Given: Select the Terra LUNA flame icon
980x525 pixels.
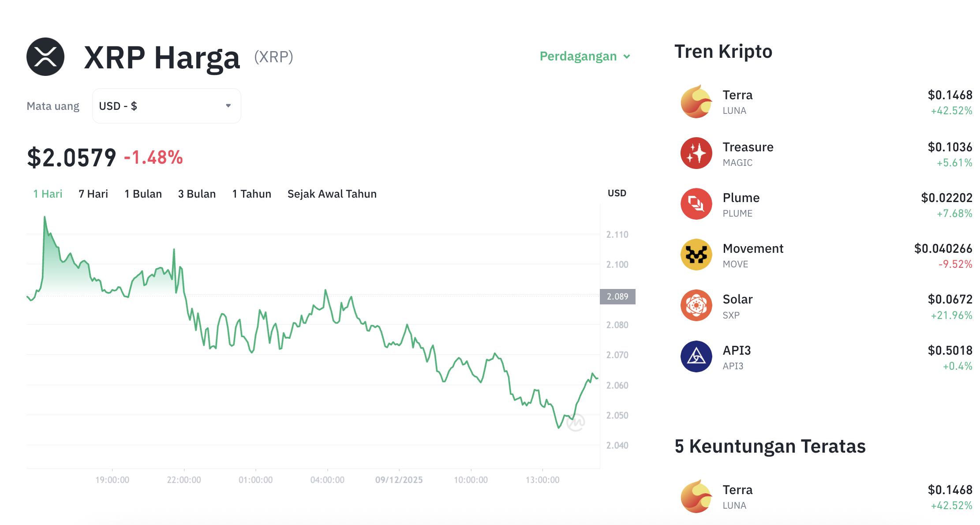Looking at the screenshot, I should click(x=696, y=102).
